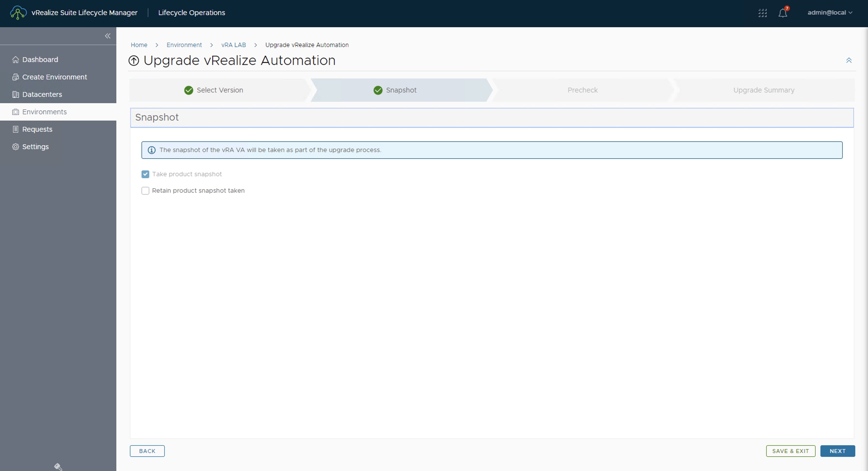Click the SAVE & EXIT button
This screenshot has width=868, height=471.
[790, 451]
